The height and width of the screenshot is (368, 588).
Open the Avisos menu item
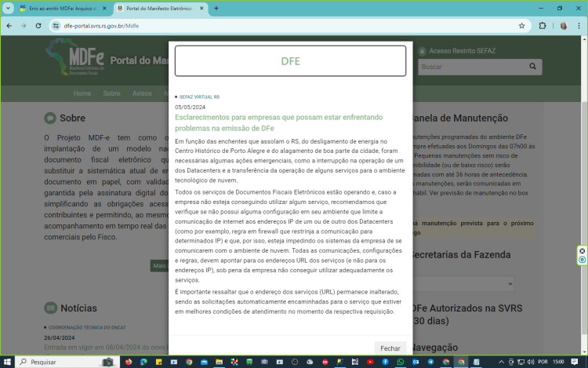click(x=142, y=93)
